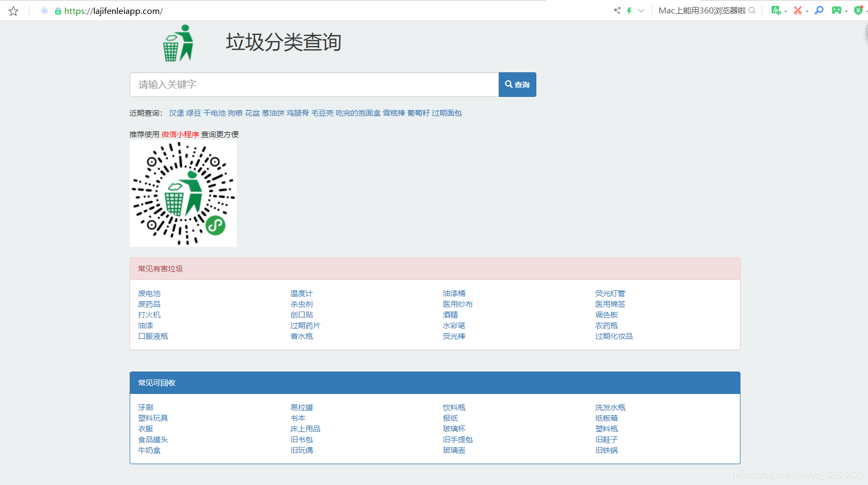Click the 杀虫剂 link
868x485 pixels.
tap(302, 304)
